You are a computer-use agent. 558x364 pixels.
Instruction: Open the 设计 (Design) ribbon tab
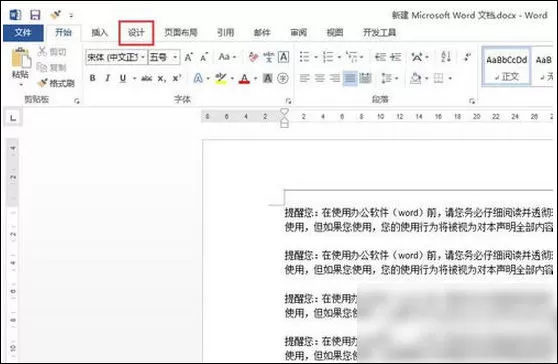[x=136, y=33]
